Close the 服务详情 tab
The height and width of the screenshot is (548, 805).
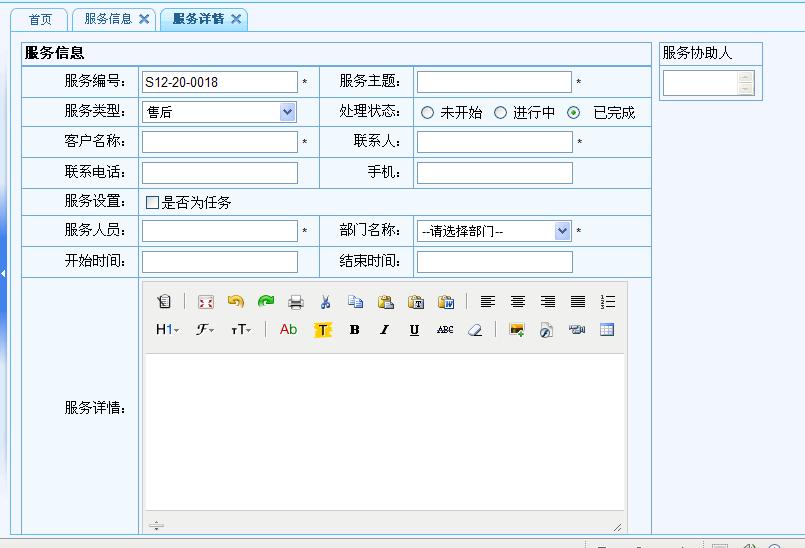tap(236, 19)
